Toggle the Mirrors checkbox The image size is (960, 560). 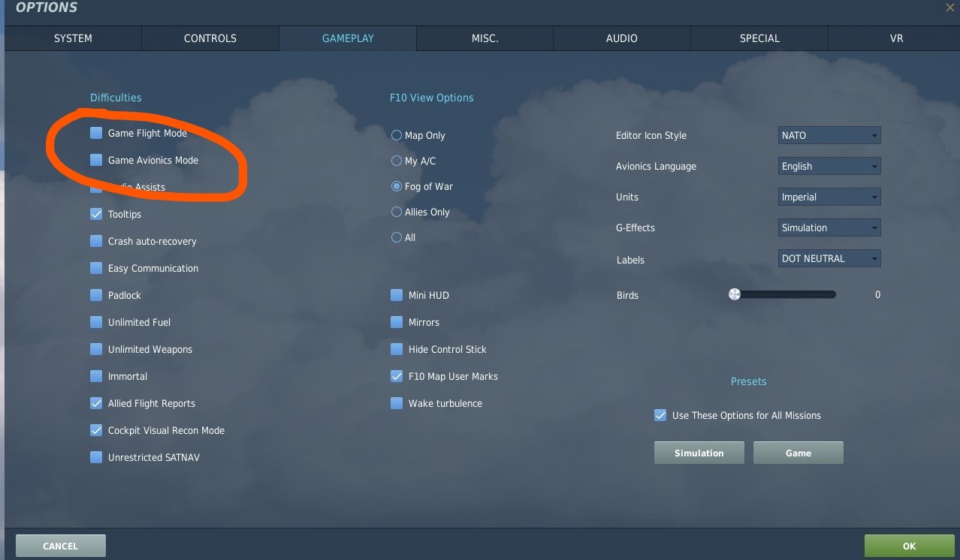tap(397, 322)
